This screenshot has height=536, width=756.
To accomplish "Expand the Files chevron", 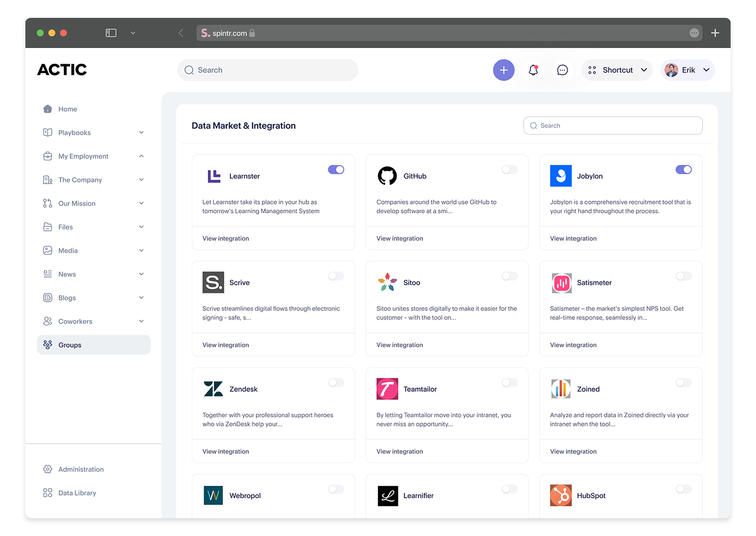I will coord(141,227).
